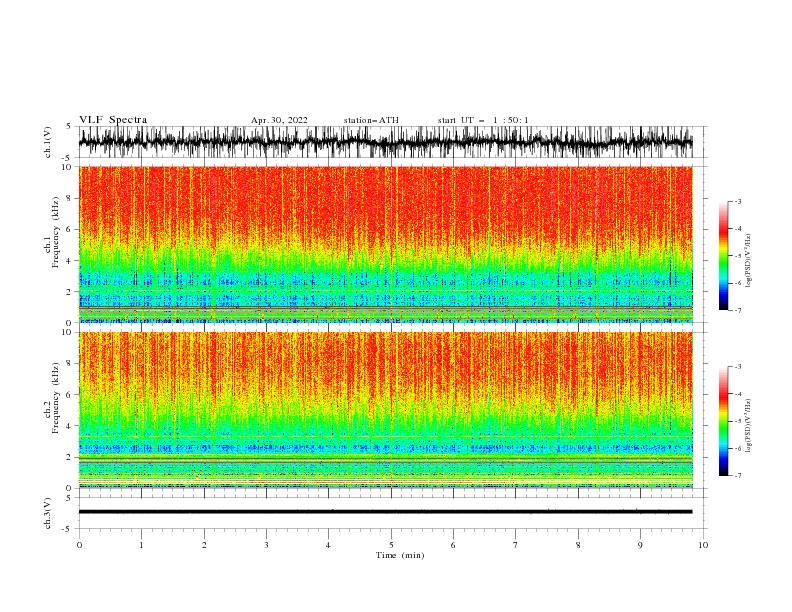Click time axis tick label "1"
Image resolution: width=792 pixels, height=612 pixels.
[141, 545]
